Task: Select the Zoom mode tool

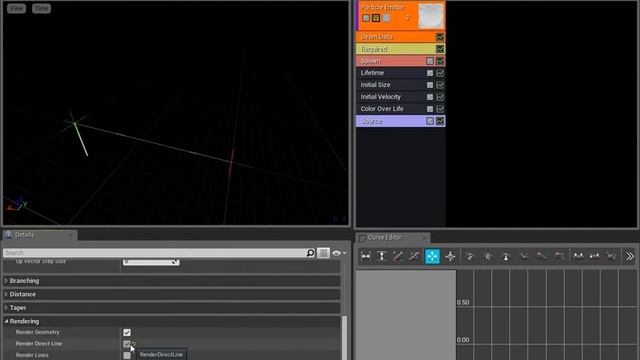Action: tap(450, 256)
